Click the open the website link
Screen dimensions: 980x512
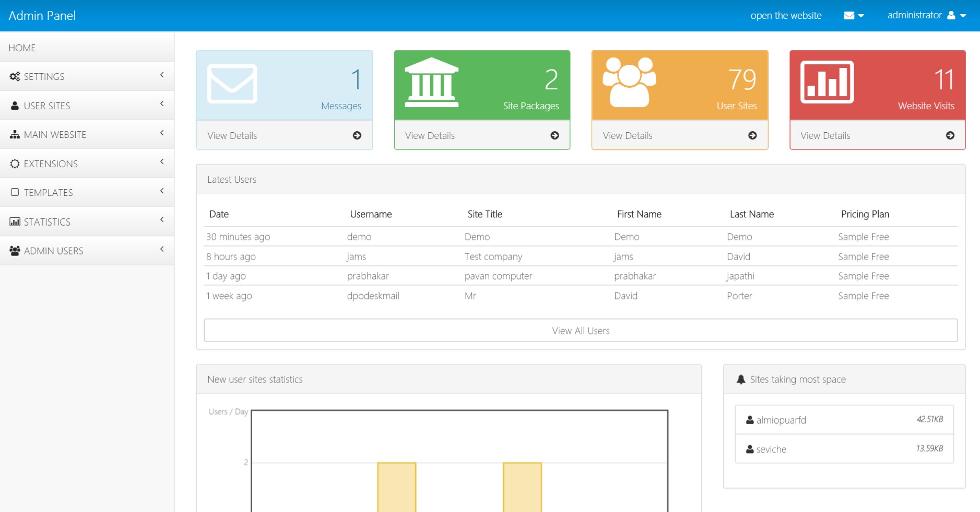tap(786, 16)
